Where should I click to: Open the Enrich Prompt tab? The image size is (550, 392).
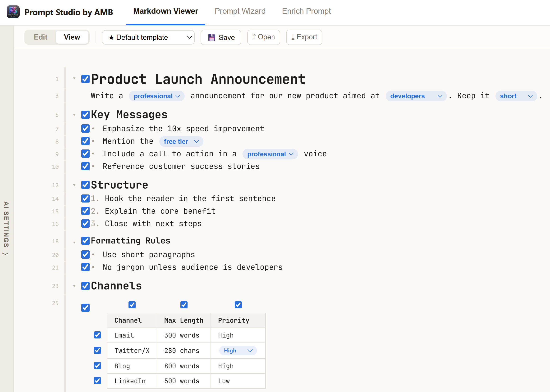pos(306,11)
